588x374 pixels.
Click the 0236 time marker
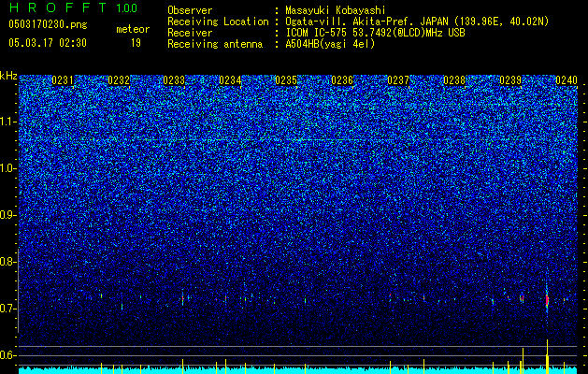pos(342,80)
